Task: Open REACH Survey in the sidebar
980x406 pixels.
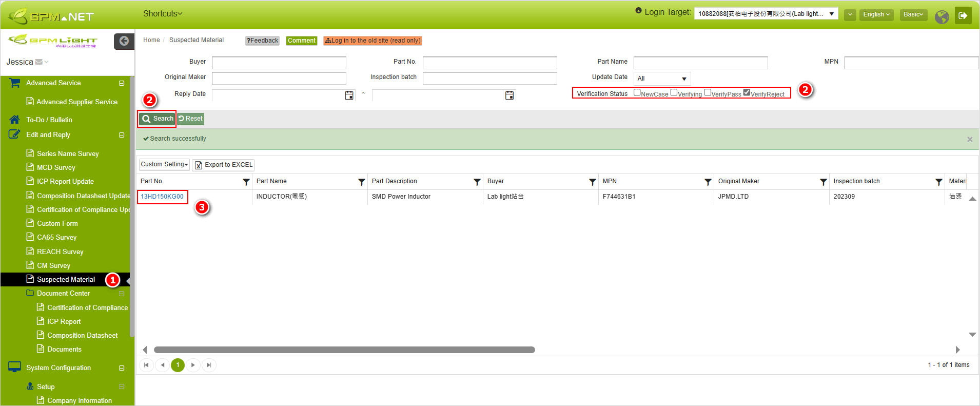Action: coord(60,252)
